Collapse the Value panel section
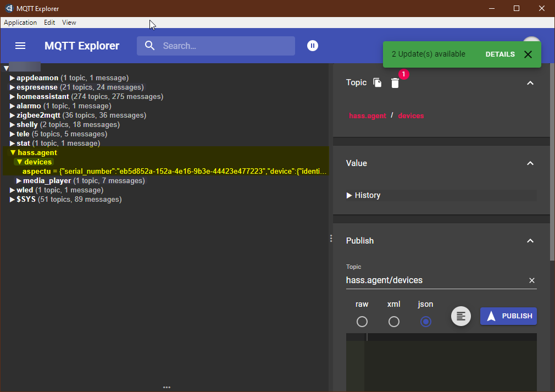The image size is (555, 392). [530, 163]
